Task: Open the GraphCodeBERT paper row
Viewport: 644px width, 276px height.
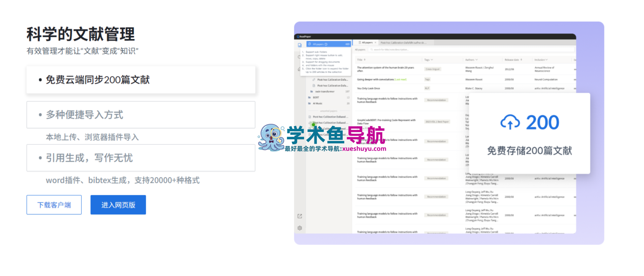Action: (386, 122)
